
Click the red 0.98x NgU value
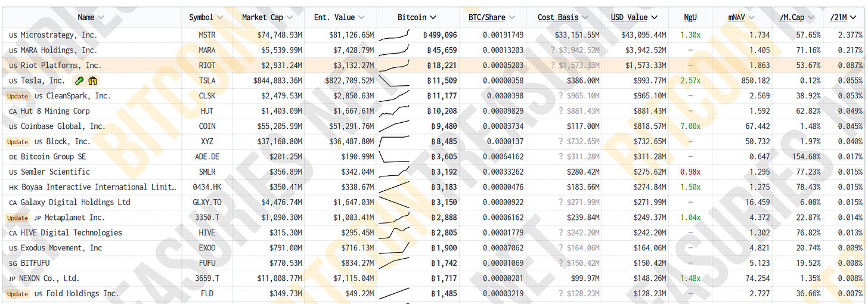(690, 172)
